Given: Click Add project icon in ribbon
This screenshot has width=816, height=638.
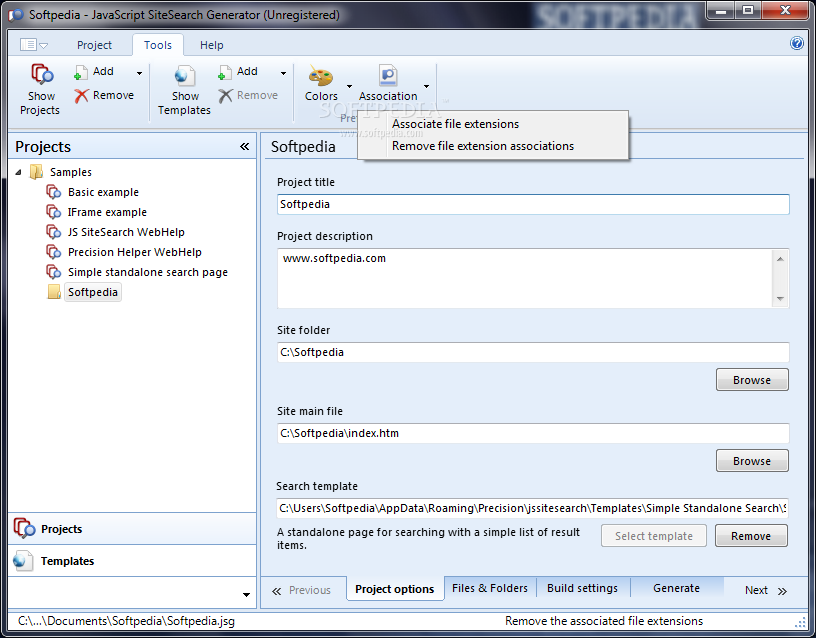Looking at the screenshot, I should coord(80,73).
